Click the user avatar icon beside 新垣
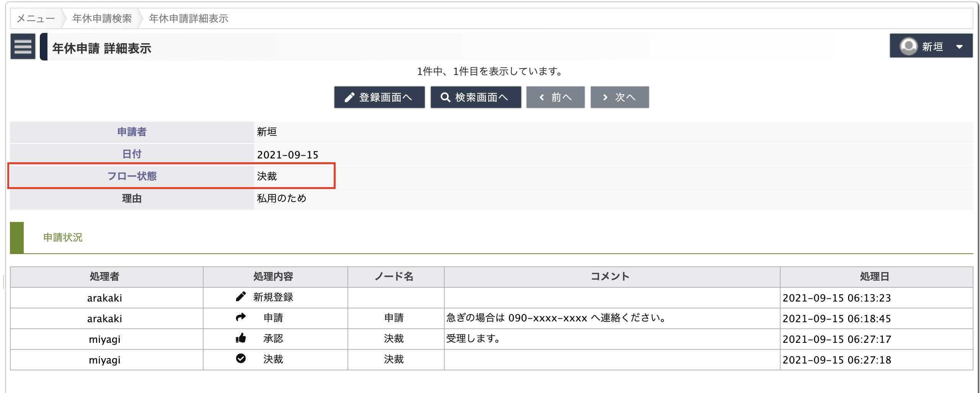Image resolution: width=980 pixels, height=393 pixels. click(908, 46)
